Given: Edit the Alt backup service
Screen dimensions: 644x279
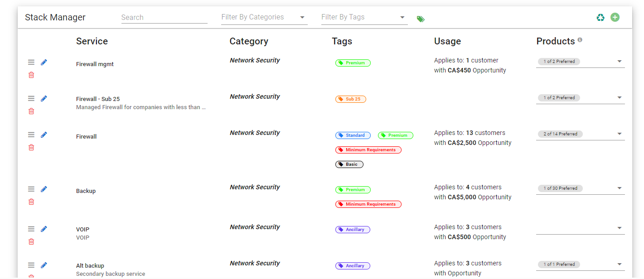Looking at the screenshot, I should 44,265.
